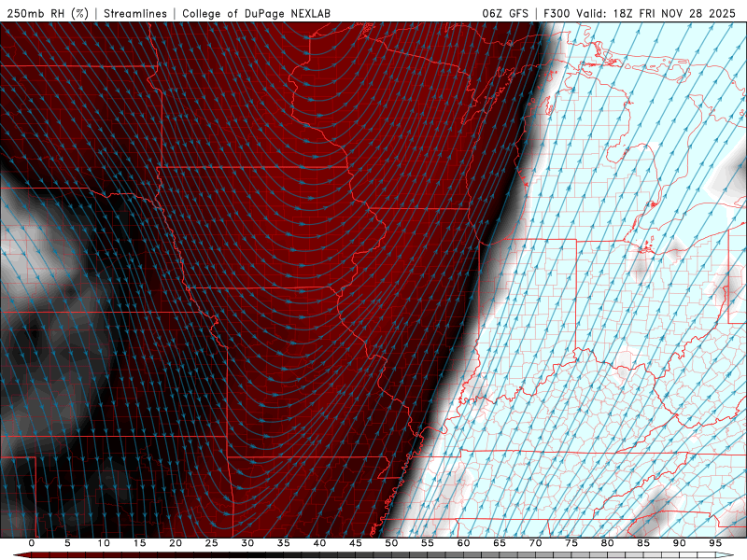Pick the "35" legend tick label
Viewport: 747px width, 560px height.
(x=284, y=543)
